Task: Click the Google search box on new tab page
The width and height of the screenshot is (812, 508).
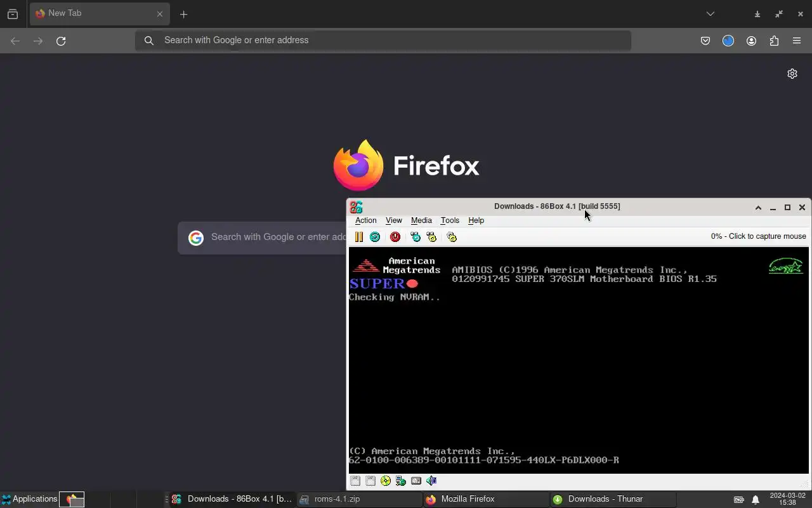Action: [x=262, y=237]
